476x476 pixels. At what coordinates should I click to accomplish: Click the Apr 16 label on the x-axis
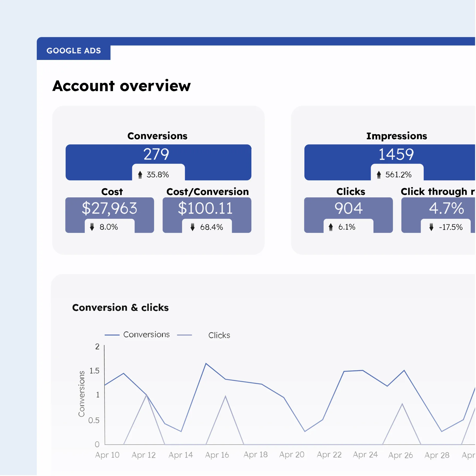coord(217,455)
